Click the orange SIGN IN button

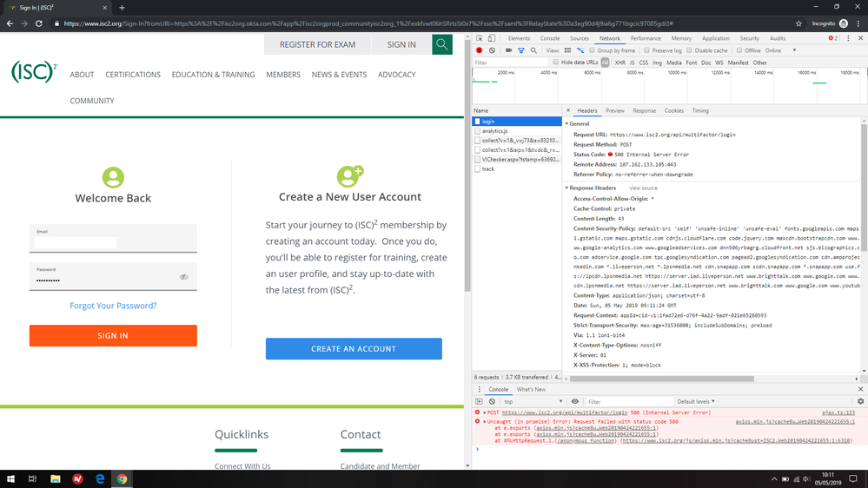(x=113, y=335)
